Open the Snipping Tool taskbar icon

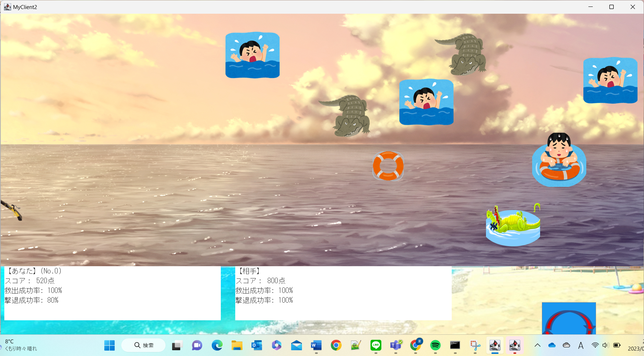pyautogui.click(x=475, y=346)
